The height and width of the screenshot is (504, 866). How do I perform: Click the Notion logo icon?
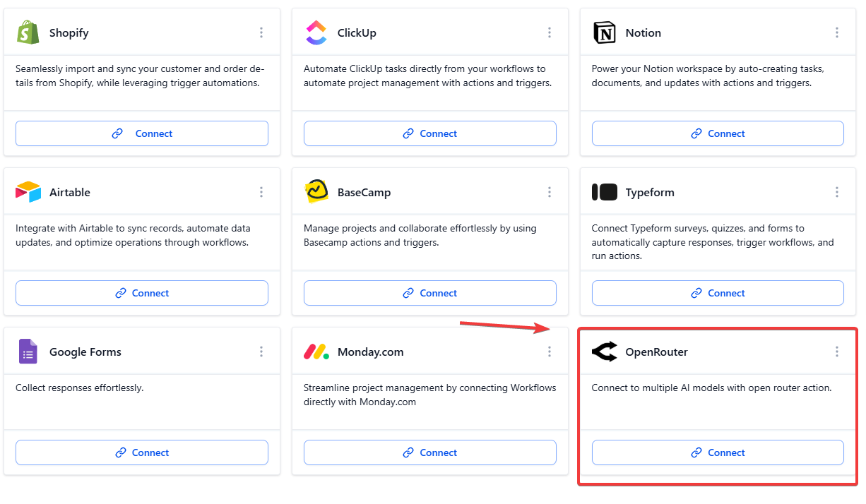tap(604, 32)
